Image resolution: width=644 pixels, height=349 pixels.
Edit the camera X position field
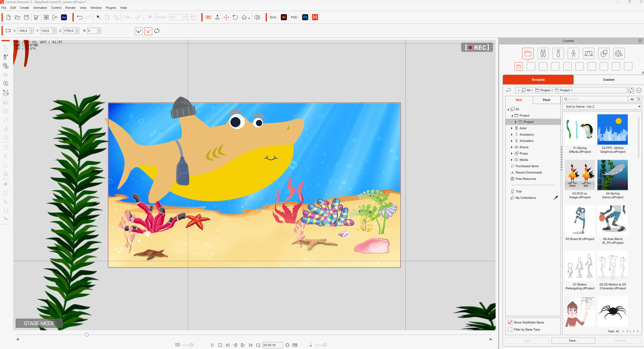(24, 31)
